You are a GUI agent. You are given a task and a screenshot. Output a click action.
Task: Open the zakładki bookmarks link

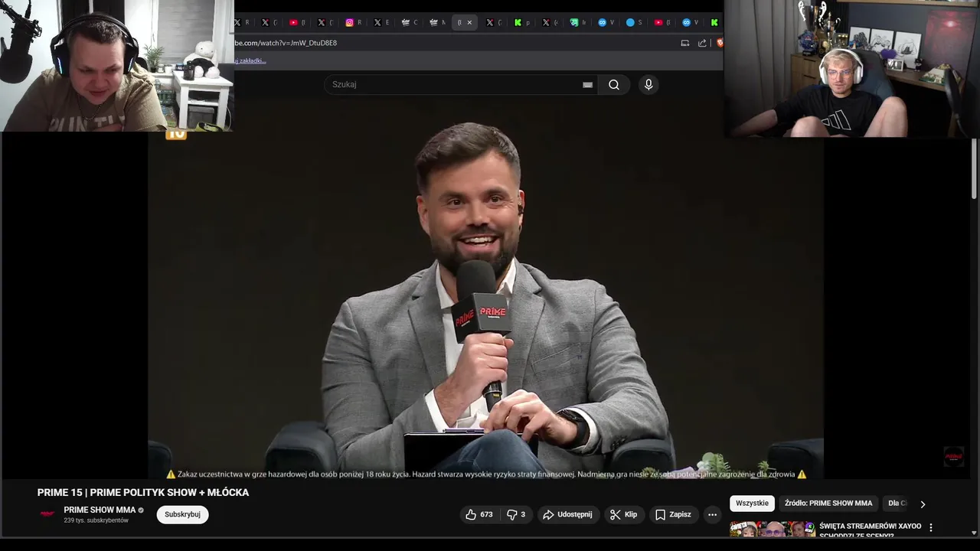(x=250, y=60)
